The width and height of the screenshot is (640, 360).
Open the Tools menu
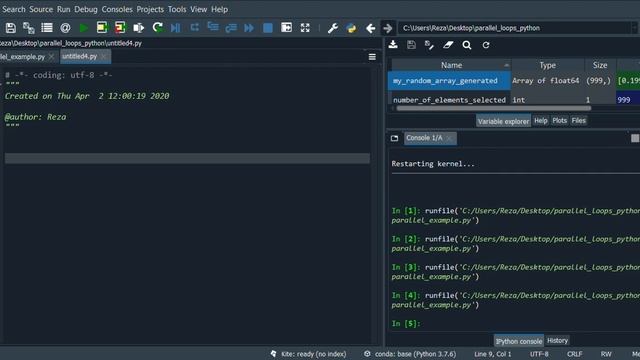pos(177,9)
